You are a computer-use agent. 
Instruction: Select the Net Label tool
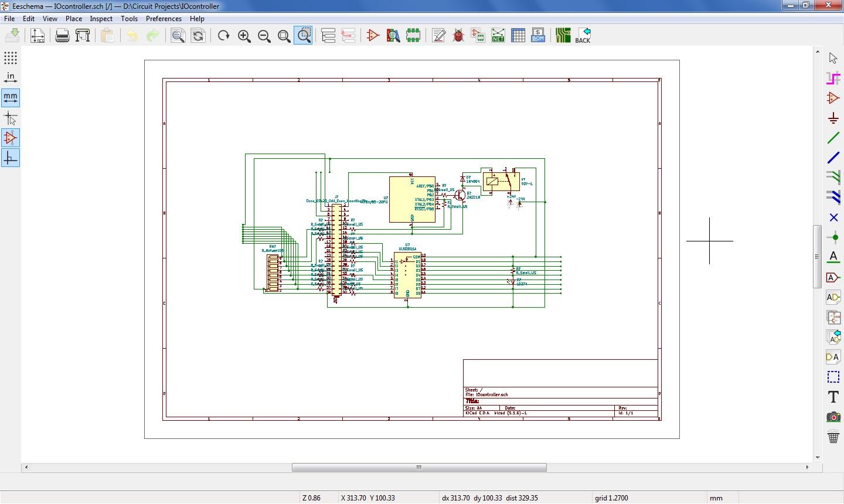[833, 257]
